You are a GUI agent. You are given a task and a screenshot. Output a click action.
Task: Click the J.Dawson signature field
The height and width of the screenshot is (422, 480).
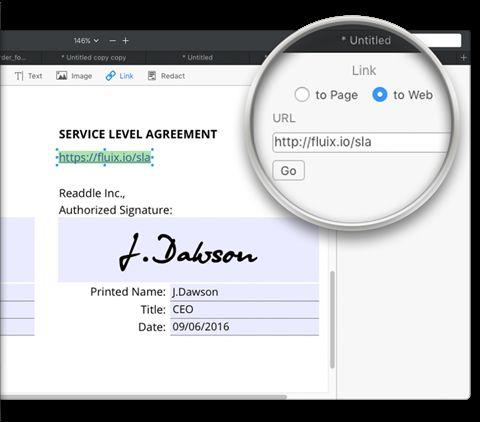[188, 250]
